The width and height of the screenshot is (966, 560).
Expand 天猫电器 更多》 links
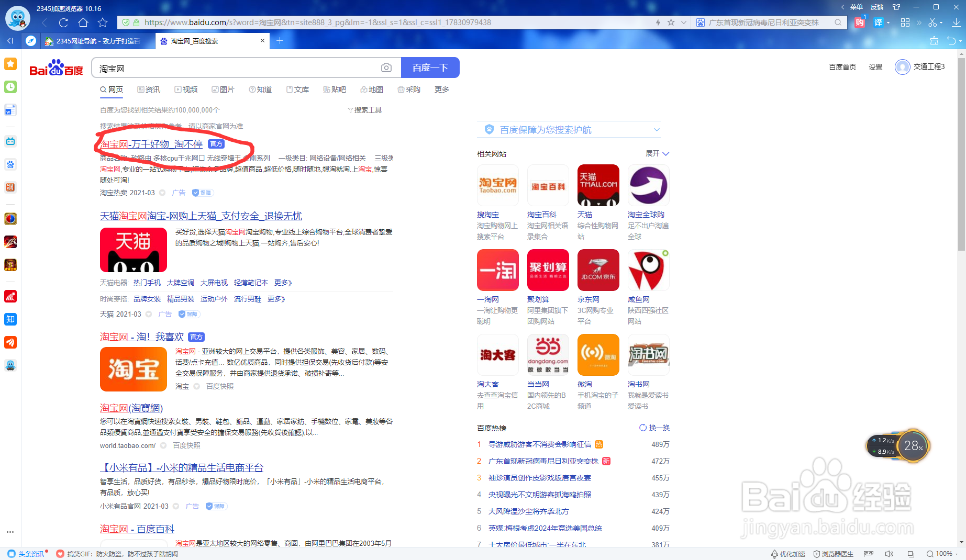click(x=283, y=283)
